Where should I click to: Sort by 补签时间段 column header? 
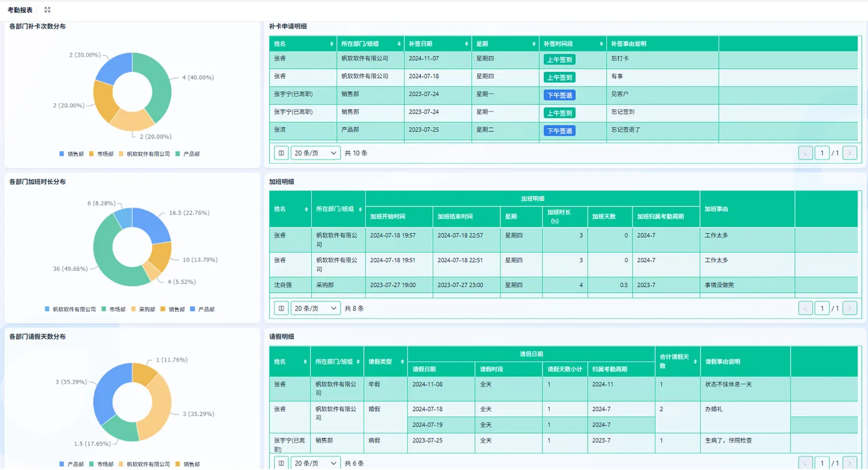point(573,44)
